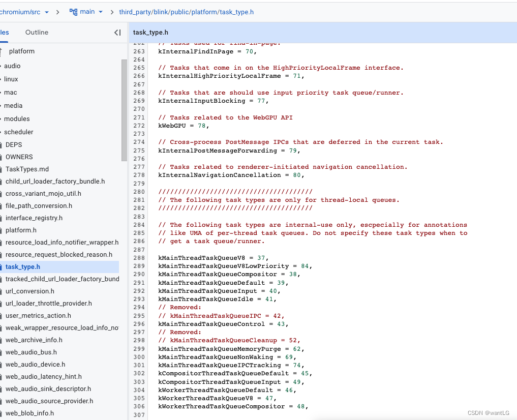Open task_type.h in the breadcrumb path
This screenshot has width=517, height=420.
237,12
